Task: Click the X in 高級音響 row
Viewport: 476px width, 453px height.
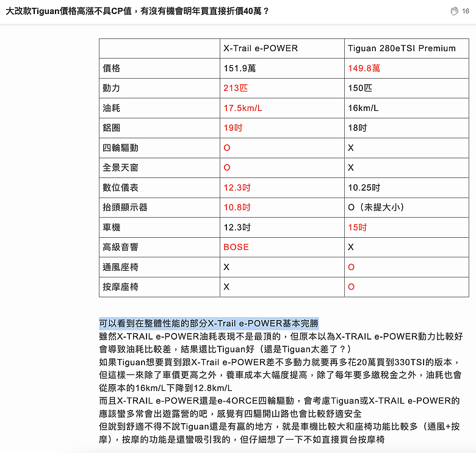Action: click(x=351, y=247)
